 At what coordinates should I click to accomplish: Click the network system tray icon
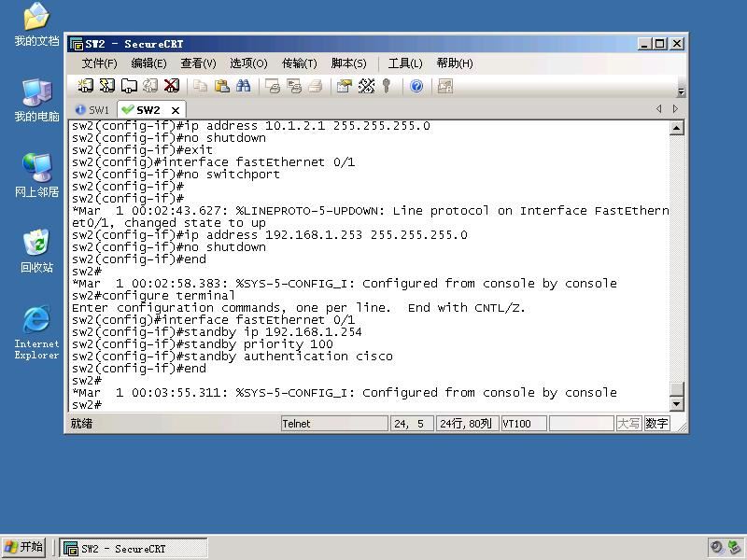pyautogui.click(x=734, y=548)
